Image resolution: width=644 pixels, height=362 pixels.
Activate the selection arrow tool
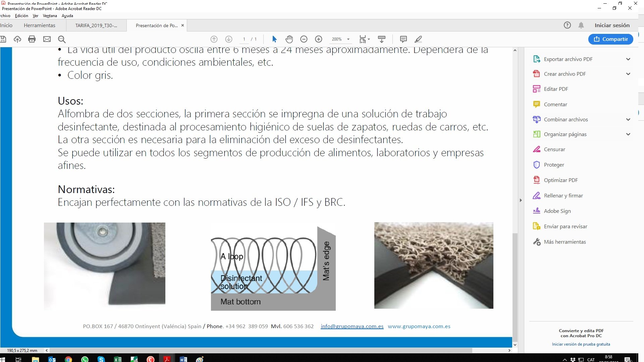[x=274, y=39]
